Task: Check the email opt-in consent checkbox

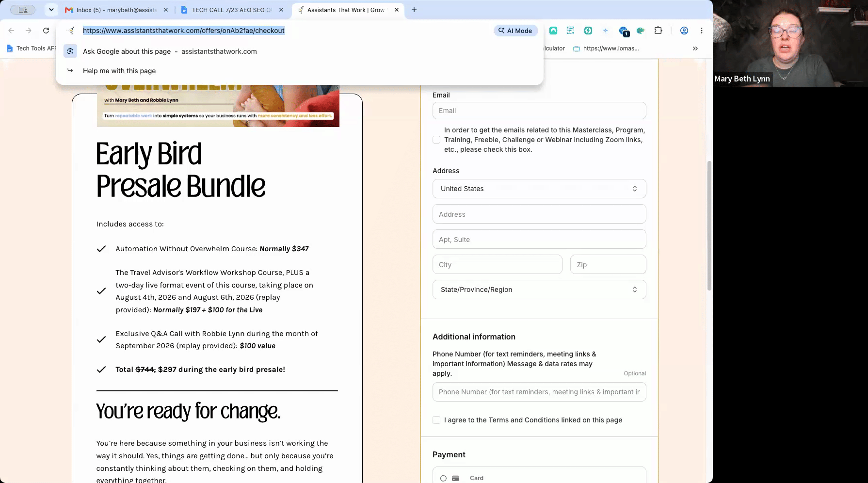Action: tap(436, 140)
